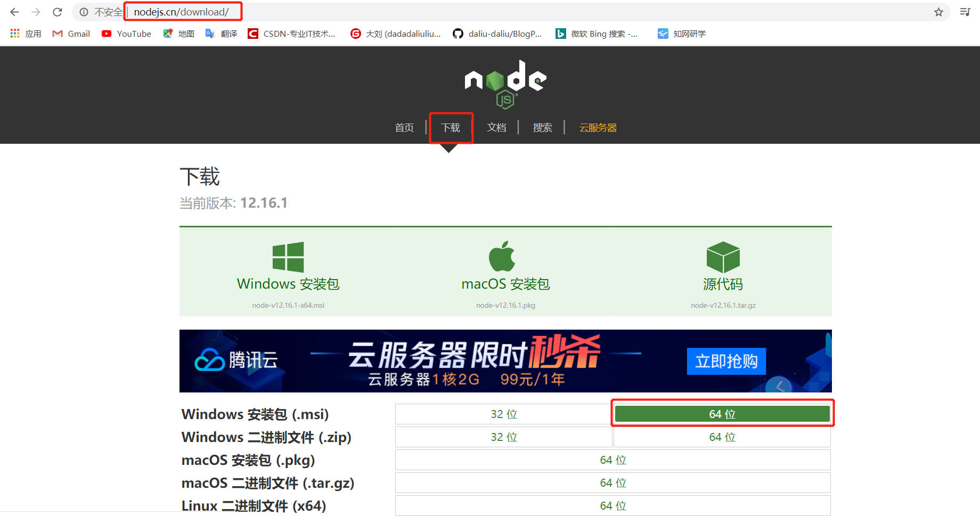Download Windows .msi 32 位
Image resolution: width=980 pixels, height=516 pixels.
pyautogui.click(x=504, y=414)
